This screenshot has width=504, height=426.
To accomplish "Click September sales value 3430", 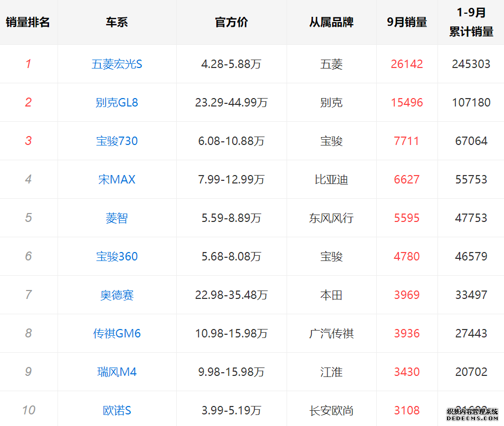I will coord(407,372).
